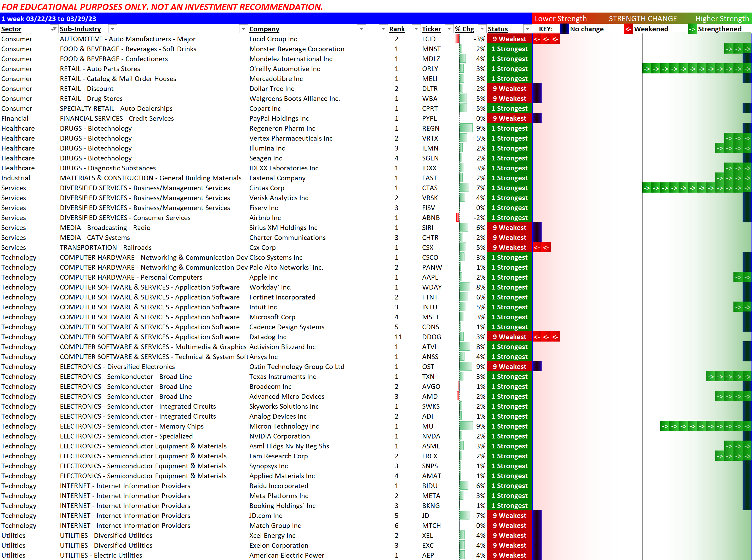The height and width of the screenshot is (560, 752).
Task: Select the Apple Inc company cell
Action: [263, 277]
